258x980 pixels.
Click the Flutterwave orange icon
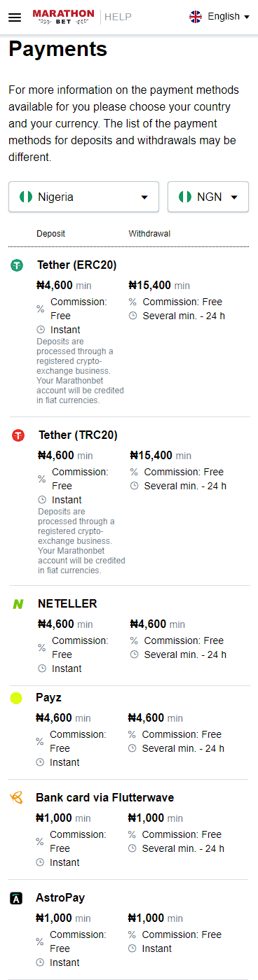pyautogui.click(x=17, y=798)
